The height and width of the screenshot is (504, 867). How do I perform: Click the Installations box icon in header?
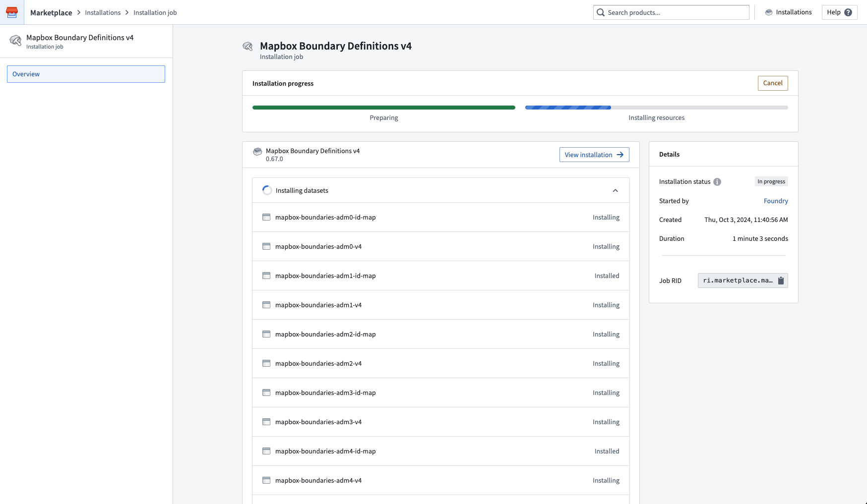769,12
